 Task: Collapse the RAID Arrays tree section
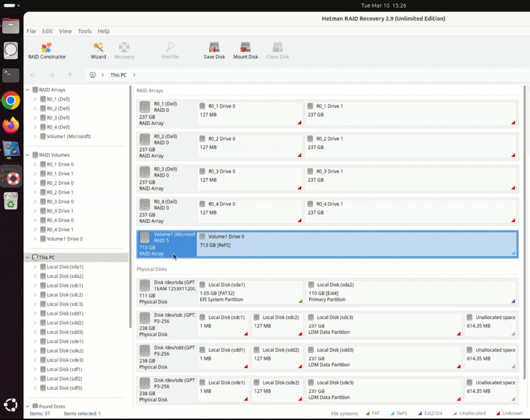tap(28, 90)
